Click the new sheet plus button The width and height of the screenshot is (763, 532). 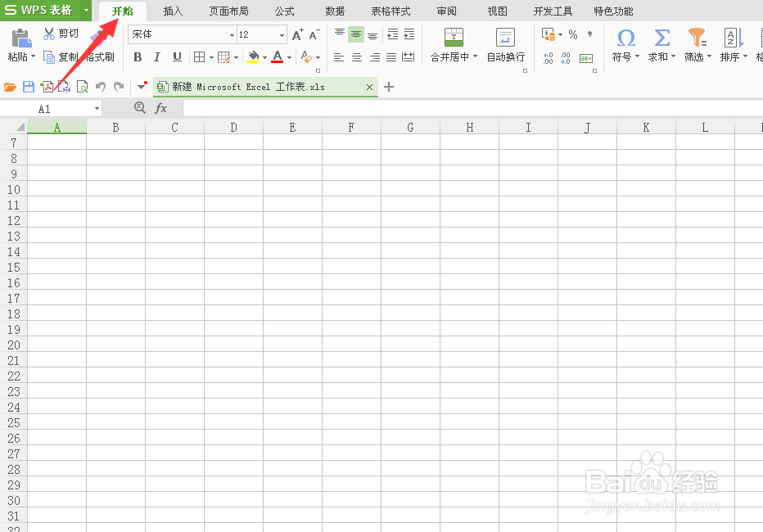click(x=388, y=86)
